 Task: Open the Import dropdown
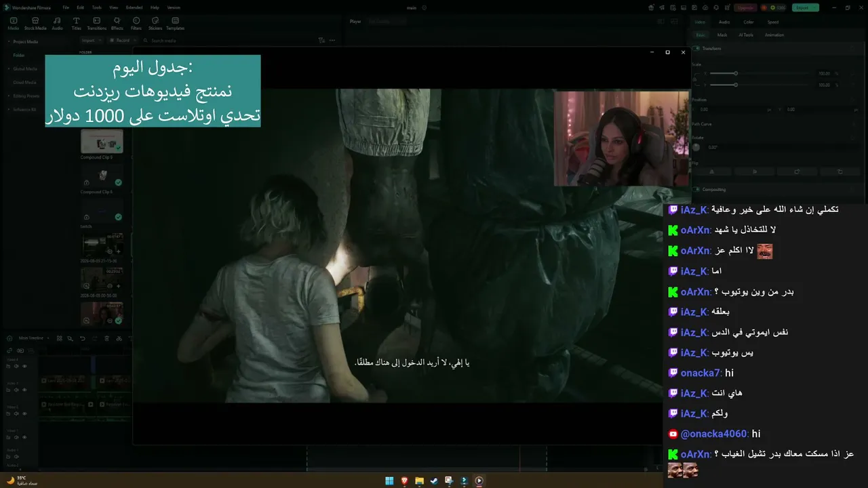(x=90, y=41)
